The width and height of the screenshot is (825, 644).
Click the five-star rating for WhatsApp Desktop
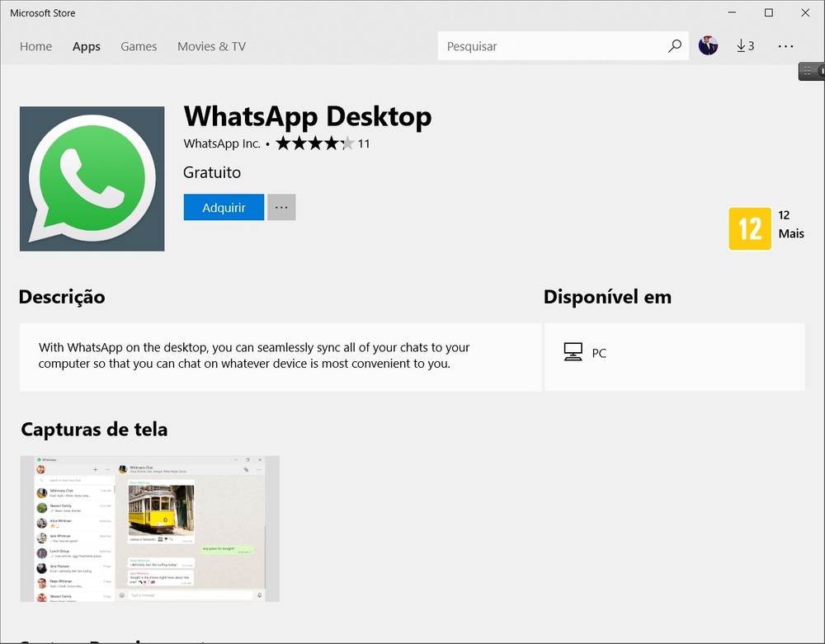(314, 143)
